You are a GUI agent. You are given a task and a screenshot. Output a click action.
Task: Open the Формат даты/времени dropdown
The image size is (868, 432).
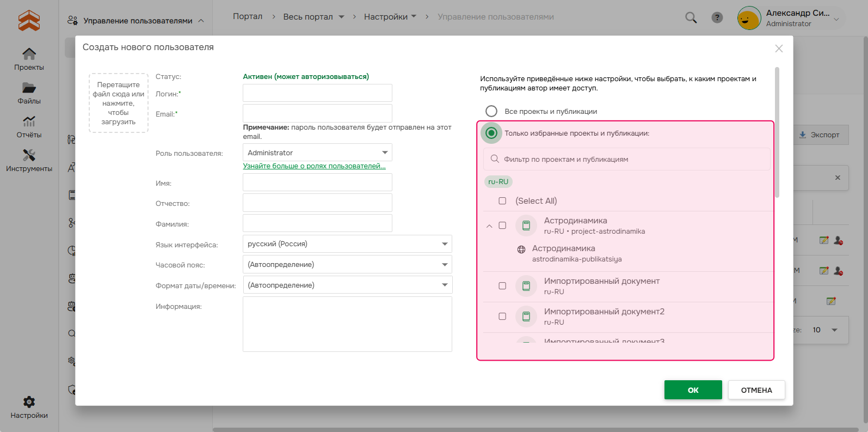[347, 285]
